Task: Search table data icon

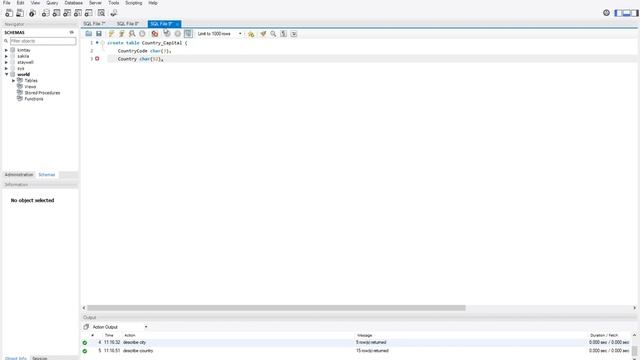Action: (x=101, y=13)
